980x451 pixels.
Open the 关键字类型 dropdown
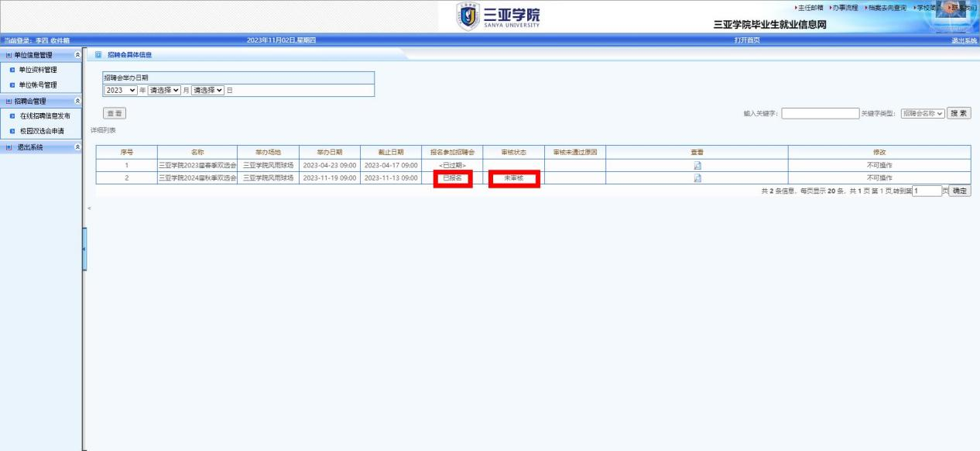(923, 114)
